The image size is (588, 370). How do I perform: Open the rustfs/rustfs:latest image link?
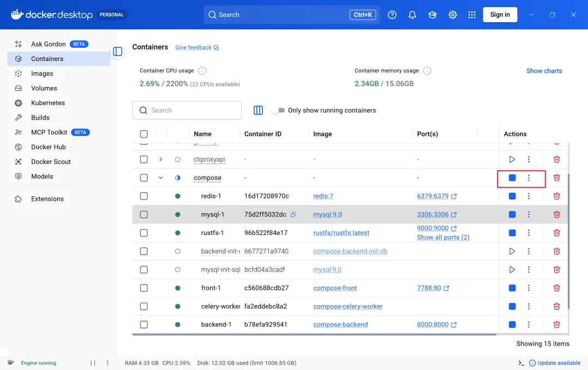[341, 233]
